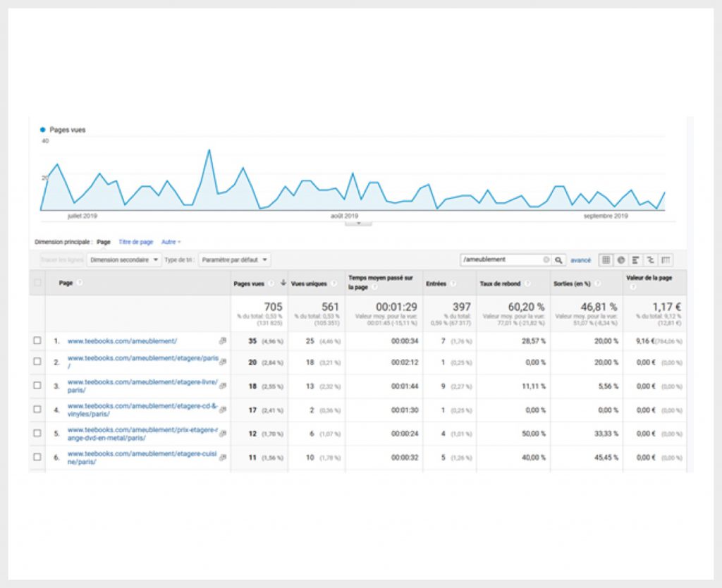Select all rows with header checkbox
This screenshot has width=722, height=588.
(37, 283)
